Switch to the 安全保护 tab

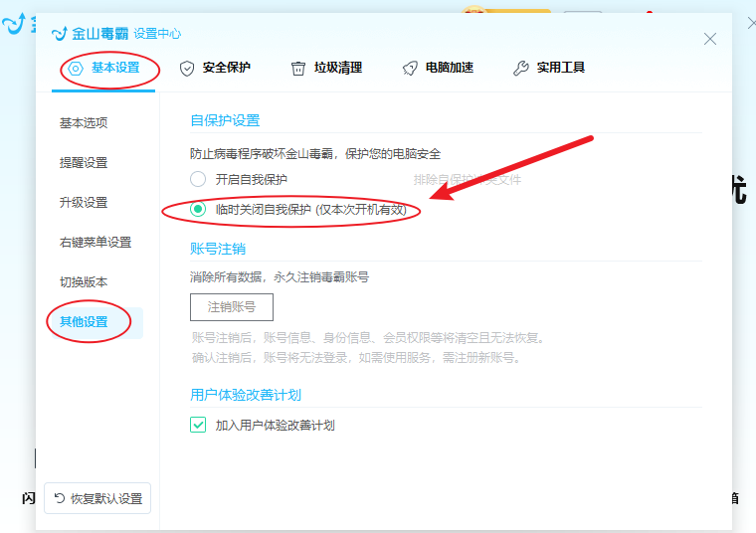tap(215, 68)
